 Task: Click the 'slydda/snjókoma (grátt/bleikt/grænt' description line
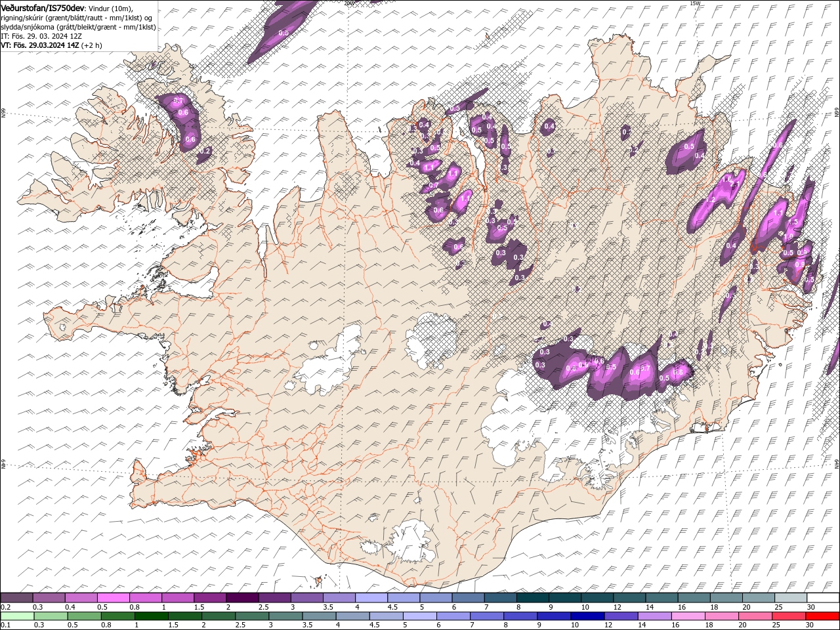(x=78, y=27)
